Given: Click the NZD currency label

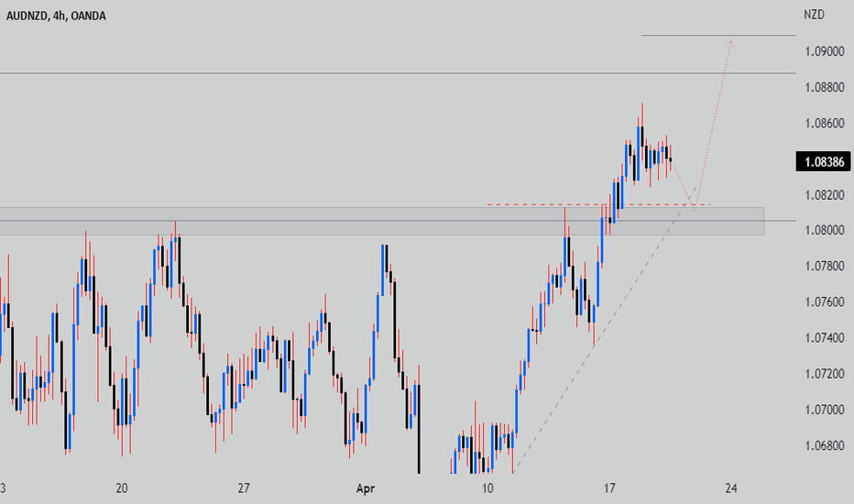Looking at the screenshot, I should click(x=815, y=15).
